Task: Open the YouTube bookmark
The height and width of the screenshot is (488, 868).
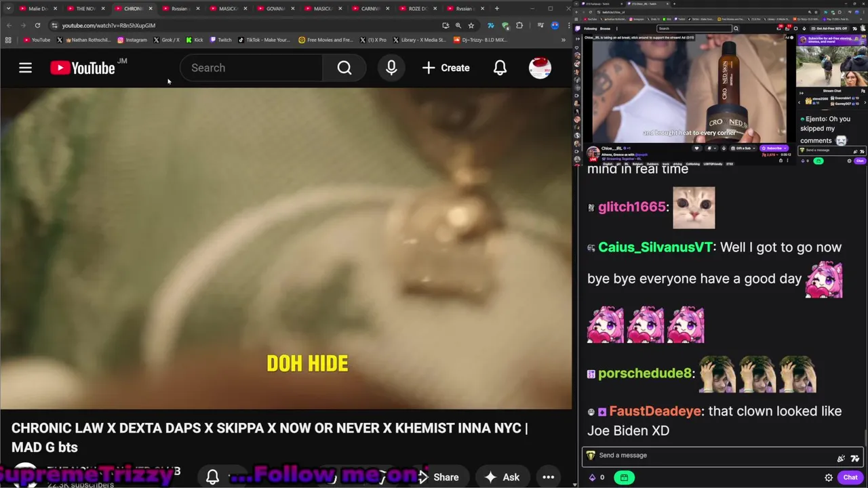Action: point(37,40)
